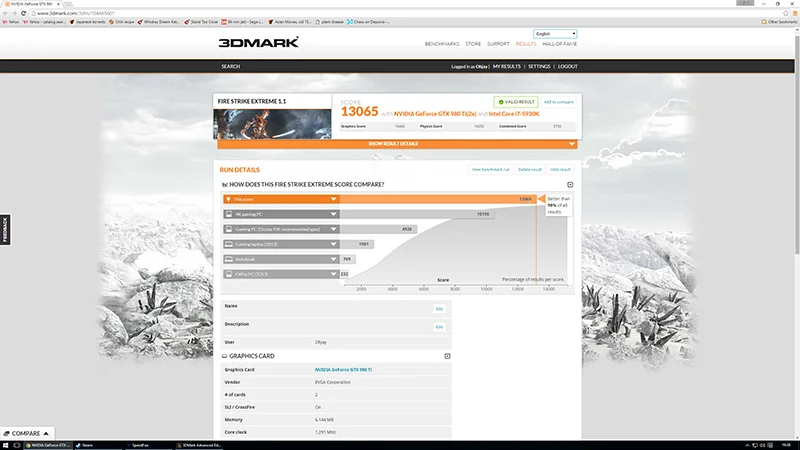
Task: Open the SUPPORT menu item
Action: coord(498,44)
